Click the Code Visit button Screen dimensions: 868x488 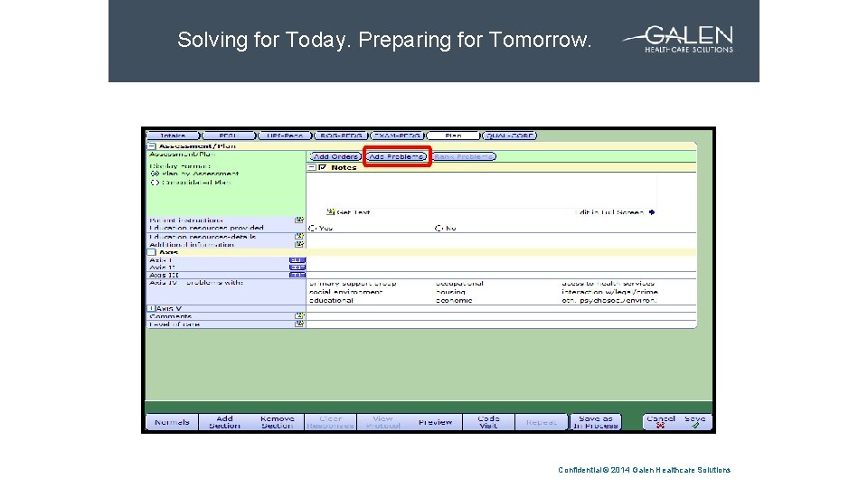coord(489,422)
